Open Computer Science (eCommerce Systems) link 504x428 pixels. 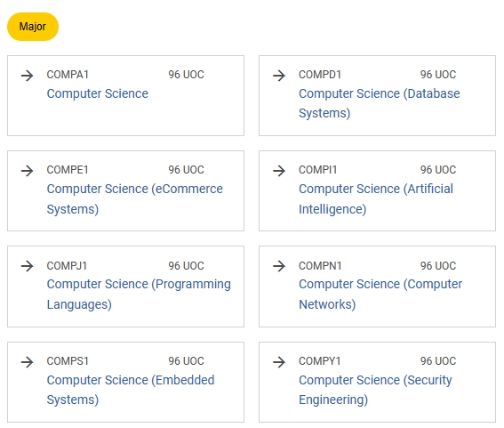tap(135, 199)
